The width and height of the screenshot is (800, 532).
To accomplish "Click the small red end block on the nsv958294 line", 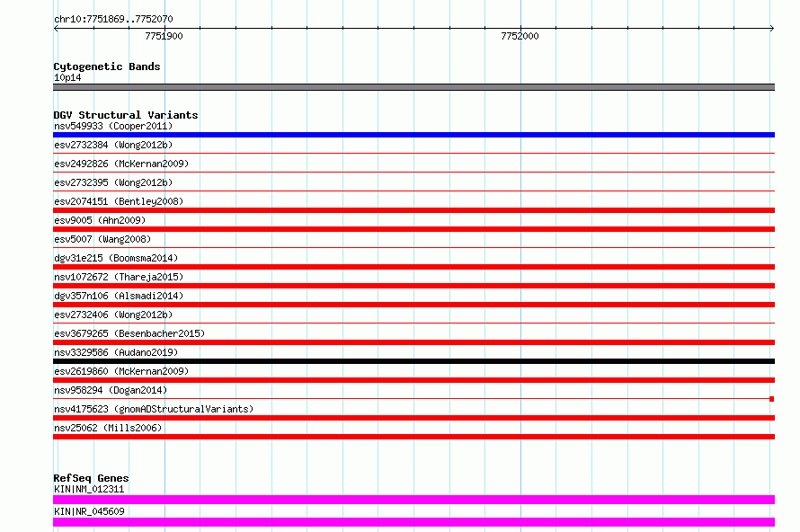I will tap(772, 399).
